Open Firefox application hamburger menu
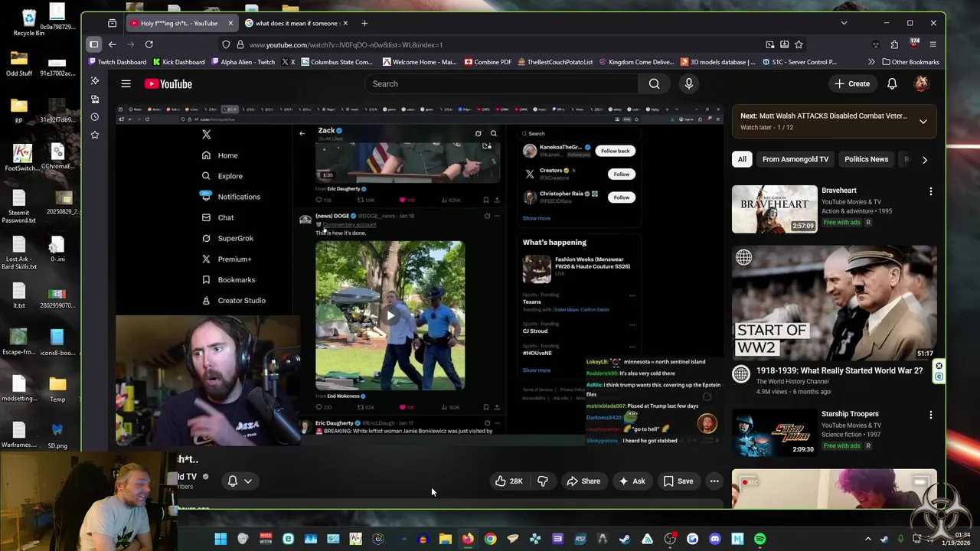The height and width of the screenshot is (551, 980). click(x=933, y=44)
